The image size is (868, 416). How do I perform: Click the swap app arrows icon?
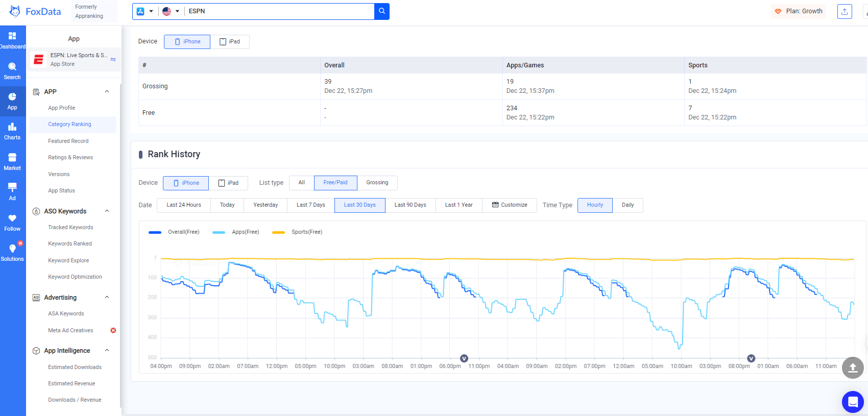(113, 60)
